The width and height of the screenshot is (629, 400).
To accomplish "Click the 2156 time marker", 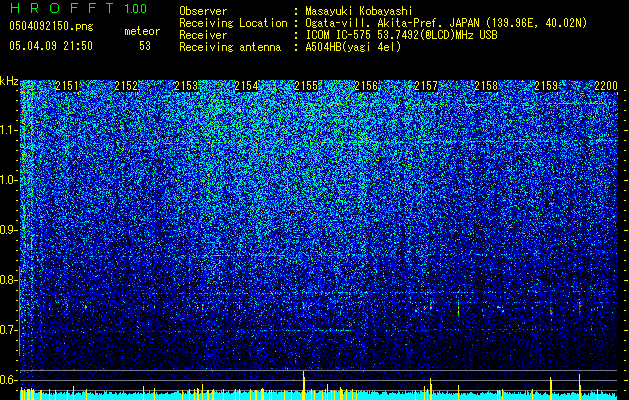I will coord(366,86).
